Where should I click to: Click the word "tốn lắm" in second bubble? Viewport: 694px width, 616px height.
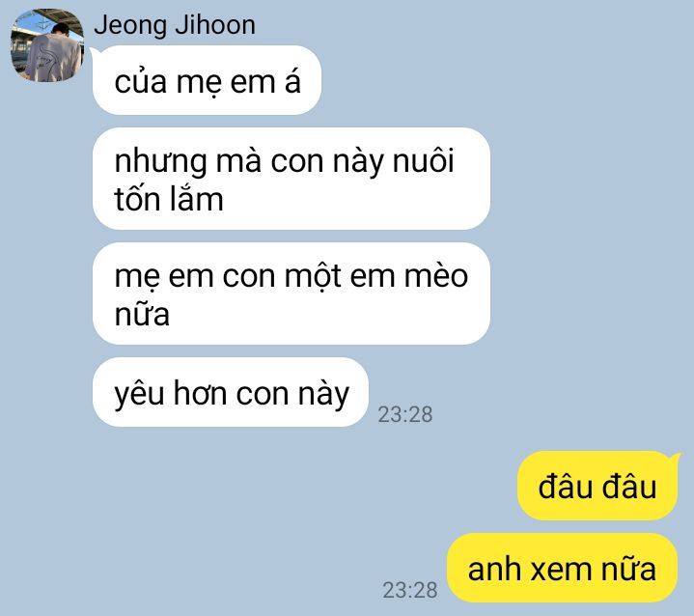coord(169,199)
